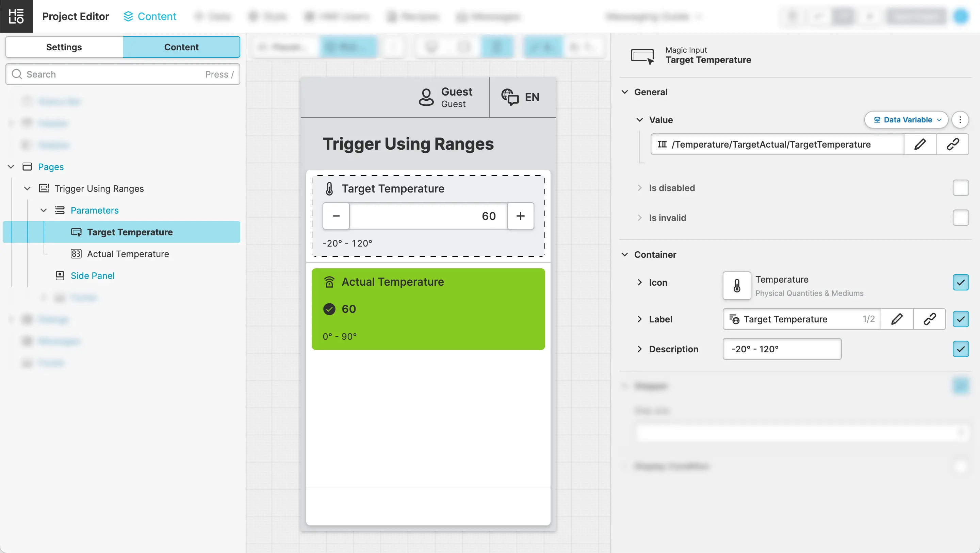Check the Is disabled checkbox
The image size is (980, 553).
coord(960,188)
